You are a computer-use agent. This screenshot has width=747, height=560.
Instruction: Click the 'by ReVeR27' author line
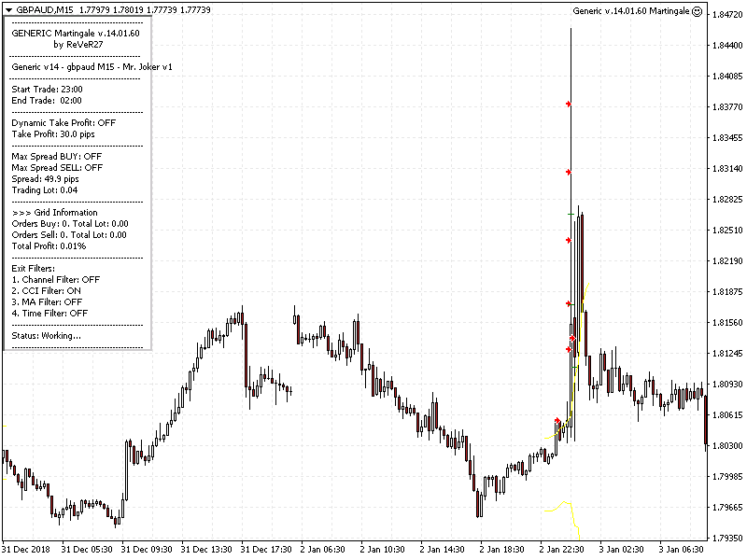coord(78,45)
